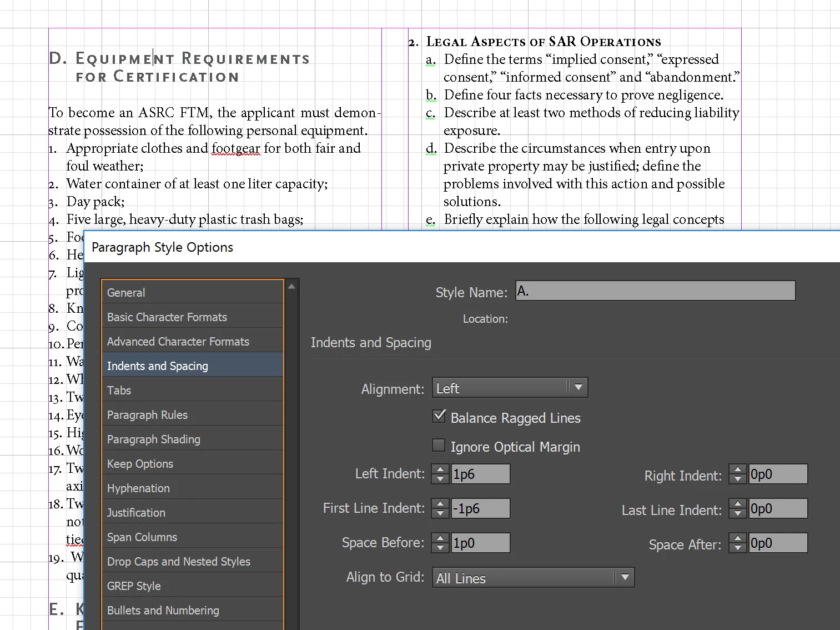The image size is (840, 630).
Task: Click the misspelled word 'footgear' in the document
Action: pos(236,148)
